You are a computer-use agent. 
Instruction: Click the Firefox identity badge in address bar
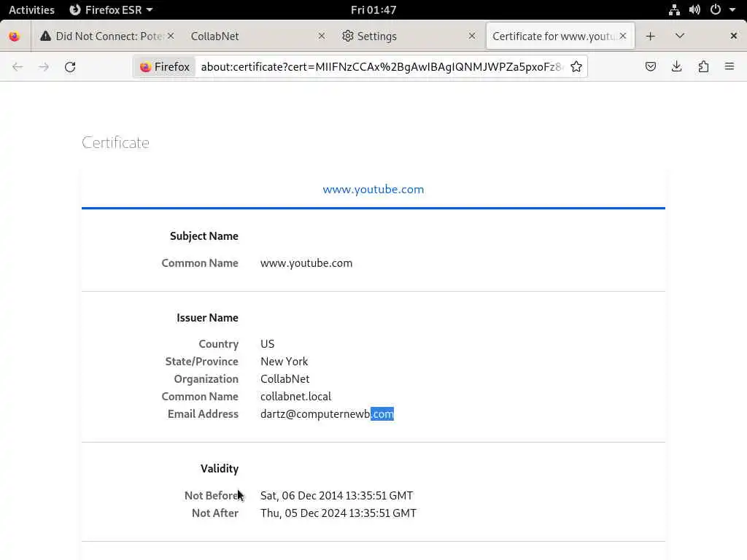coord(165,66)
